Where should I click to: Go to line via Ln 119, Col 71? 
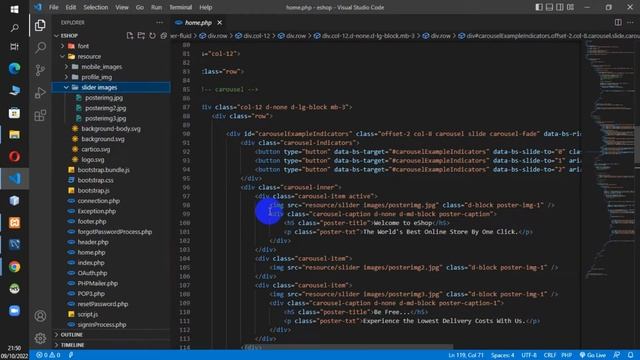click(x=466, y=355)
